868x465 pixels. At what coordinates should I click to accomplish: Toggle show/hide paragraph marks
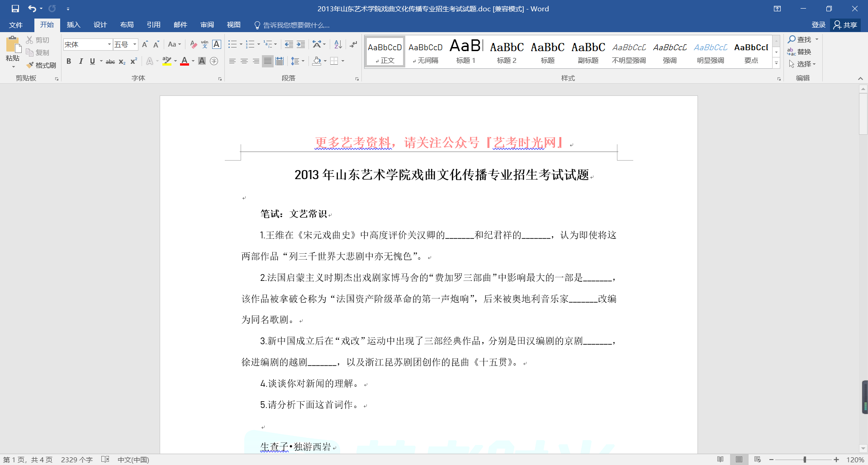point(353,44)
